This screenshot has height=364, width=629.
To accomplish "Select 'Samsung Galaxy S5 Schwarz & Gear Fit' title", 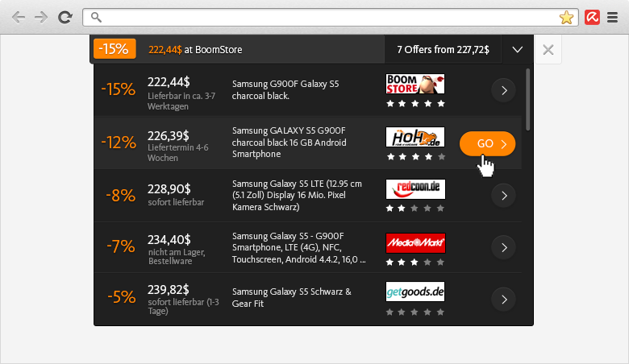I will click(x=292, y=297).
